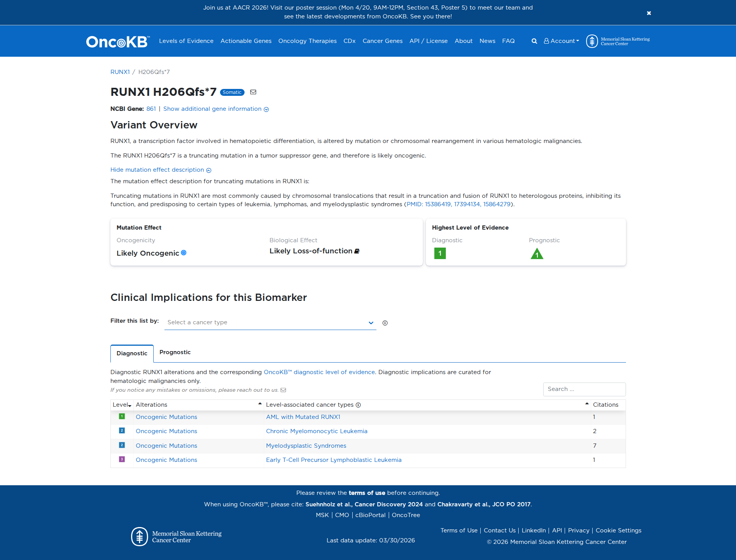This screenshot has height=560, width=736.
Task: Open the About page
Action: [463, 41]
